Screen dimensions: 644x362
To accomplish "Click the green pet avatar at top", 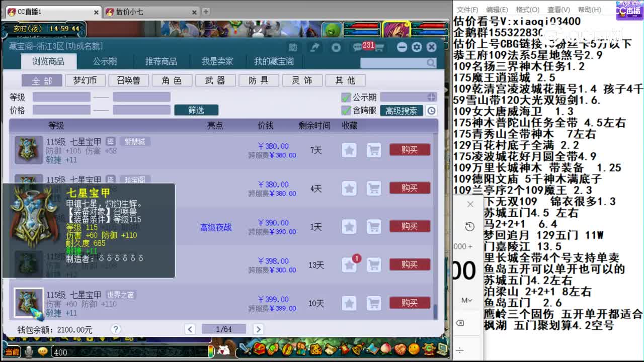I will [332, 30].
